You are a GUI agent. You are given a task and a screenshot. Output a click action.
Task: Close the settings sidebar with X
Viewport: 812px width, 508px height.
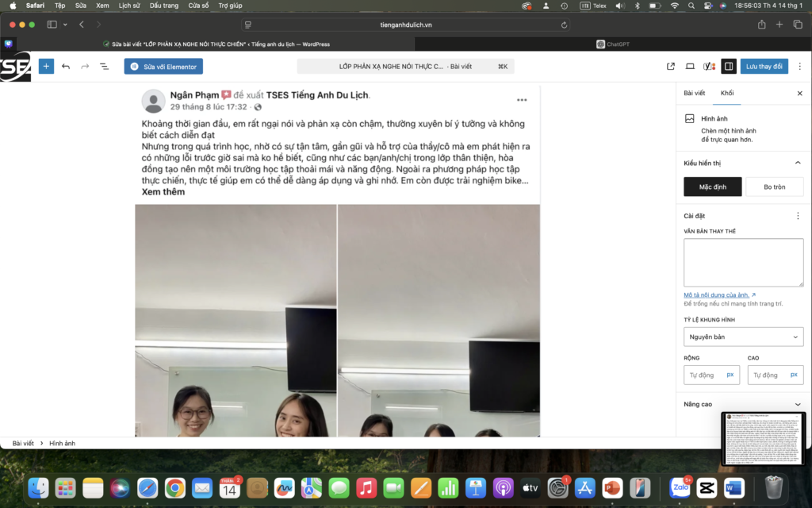(799, 93)
